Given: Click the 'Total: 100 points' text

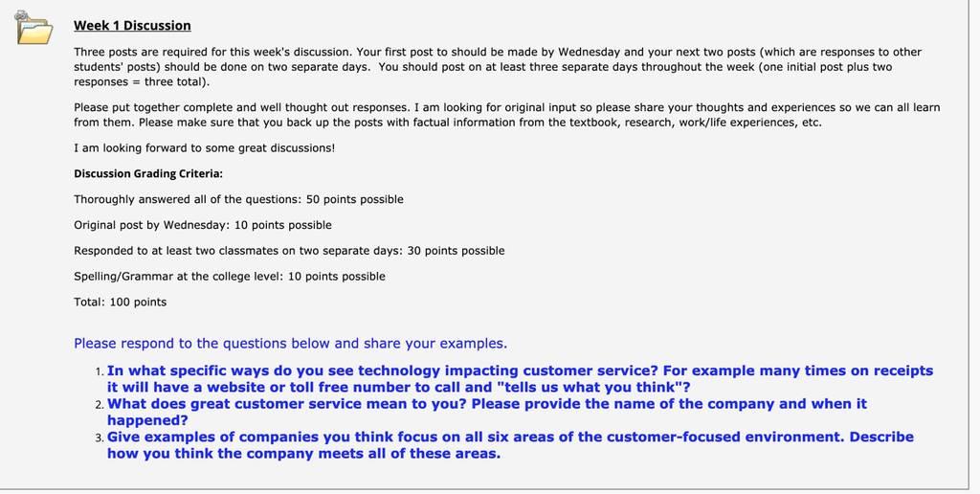Looking at the screenshot, I should (120, 302).
